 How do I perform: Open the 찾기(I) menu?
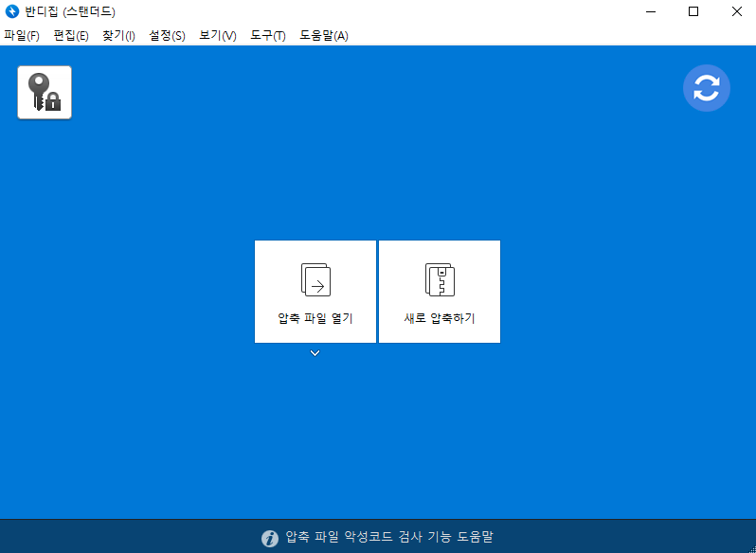click(118, 36)
